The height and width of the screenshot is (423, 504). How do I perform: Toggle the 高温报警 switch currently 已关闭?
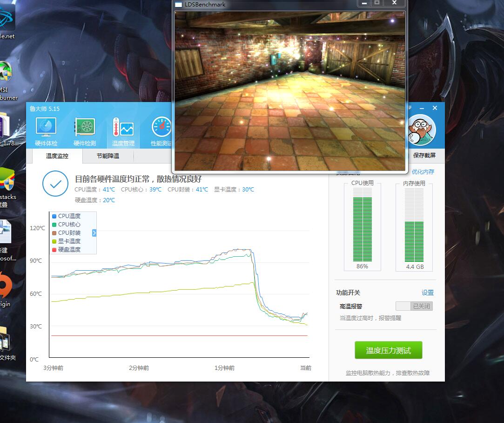(x=414, y=306)
